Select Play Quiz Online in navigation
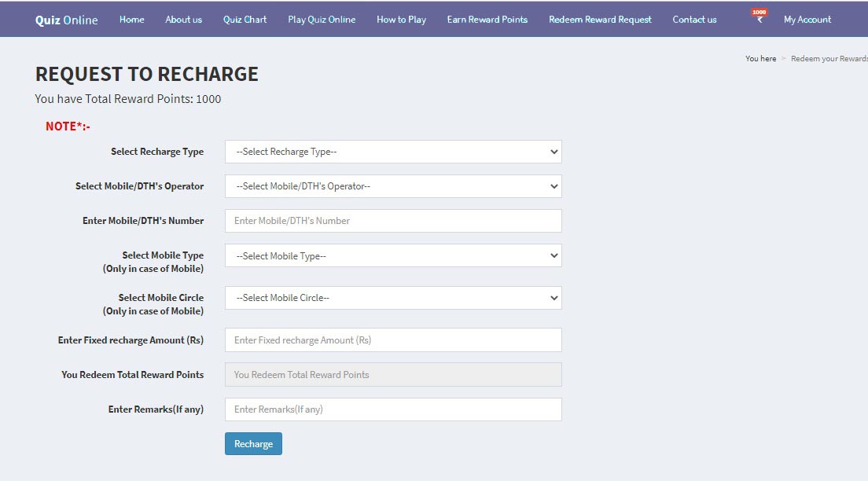Image resolution: width=868 pixels, height=481 pixels. click(x=322, y=20)
